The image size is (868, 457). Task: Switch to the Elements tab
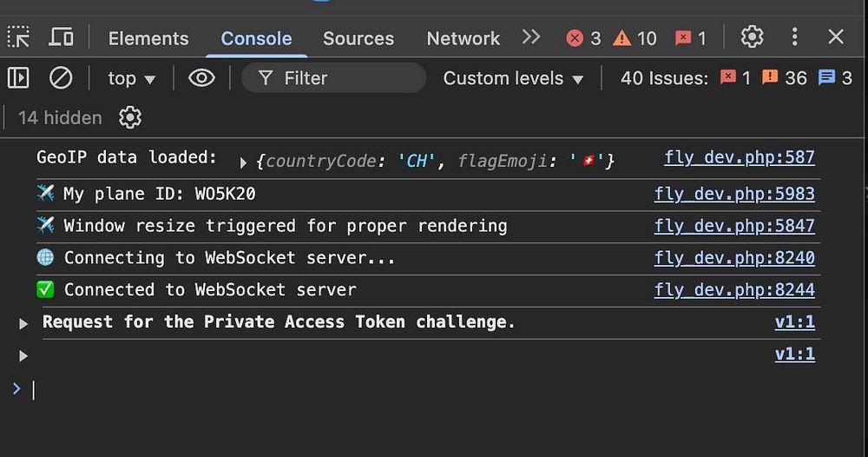click(x=148, y=38)
